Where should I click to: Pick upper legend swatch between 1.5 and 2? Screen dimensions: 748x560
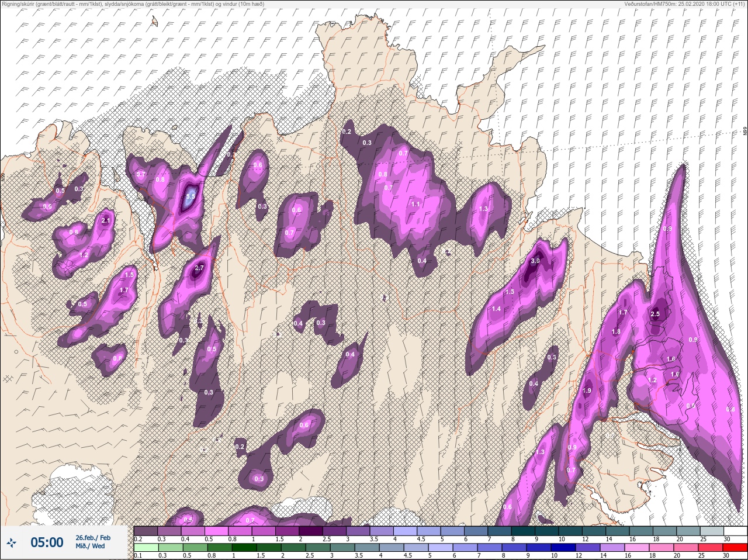(x=288, y=531)
